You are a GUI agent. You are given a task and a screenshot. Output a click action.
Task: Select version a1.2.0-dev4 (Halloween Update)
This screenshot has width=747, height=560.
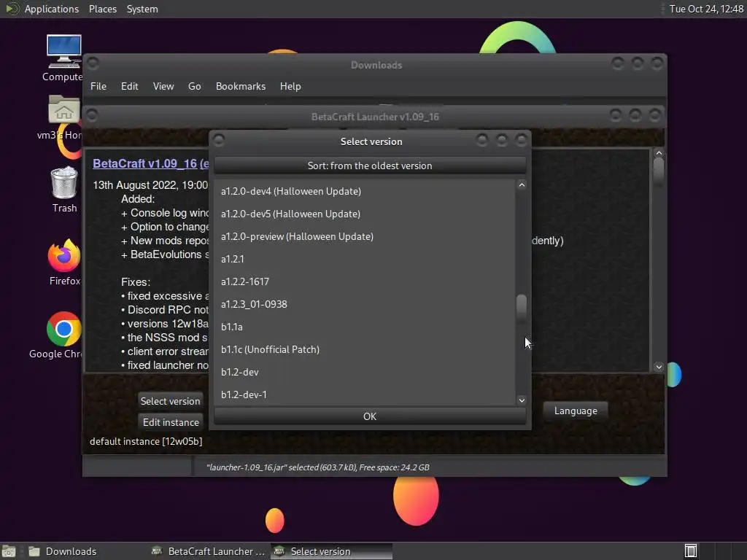click(x=365, y=191)
